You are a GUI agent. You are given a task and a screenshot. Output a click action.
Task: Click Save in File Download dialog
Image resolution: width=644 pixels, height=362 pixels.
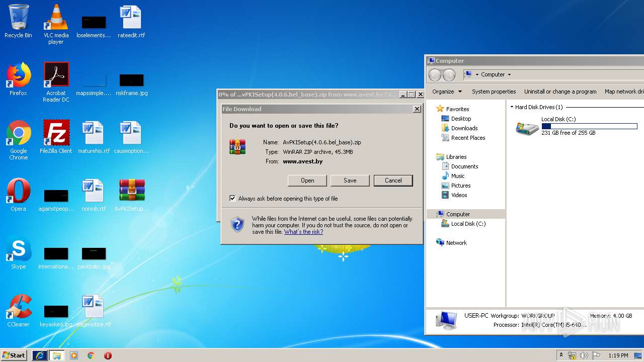(350, 180)
